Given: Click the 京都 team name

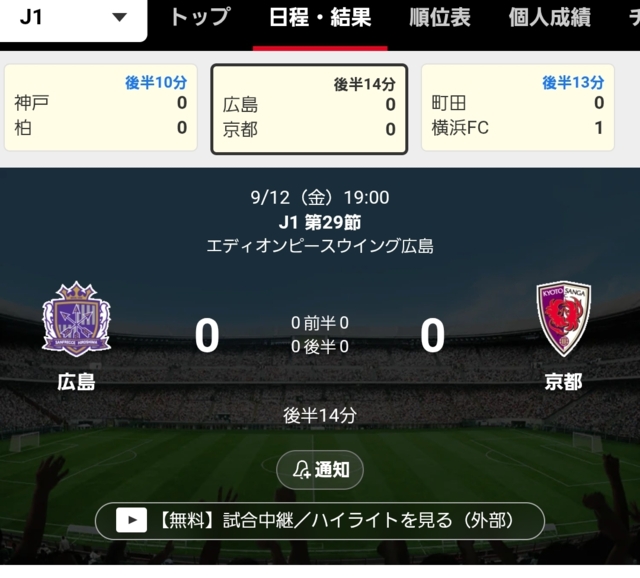Looking at the screenshot, I should (x=564, y=382).
